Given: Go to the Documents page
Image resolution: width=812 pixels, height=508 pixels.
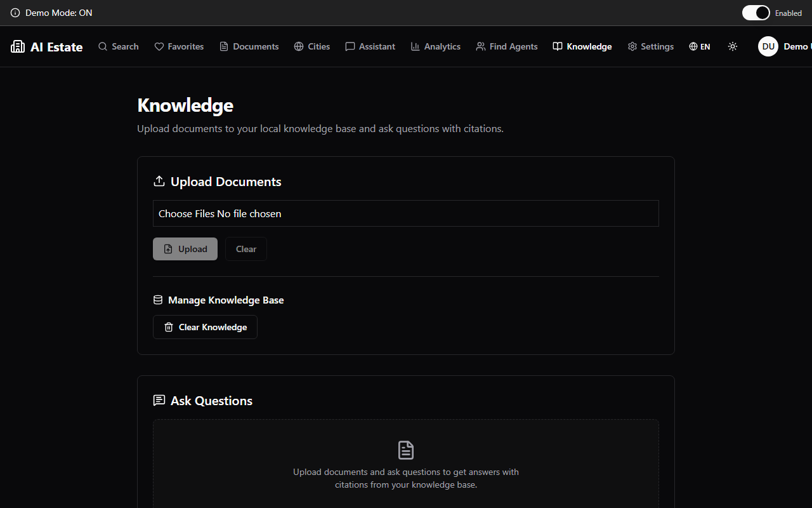Looking at the screenshot, I should pyautogui.click(x=249, y=46).
